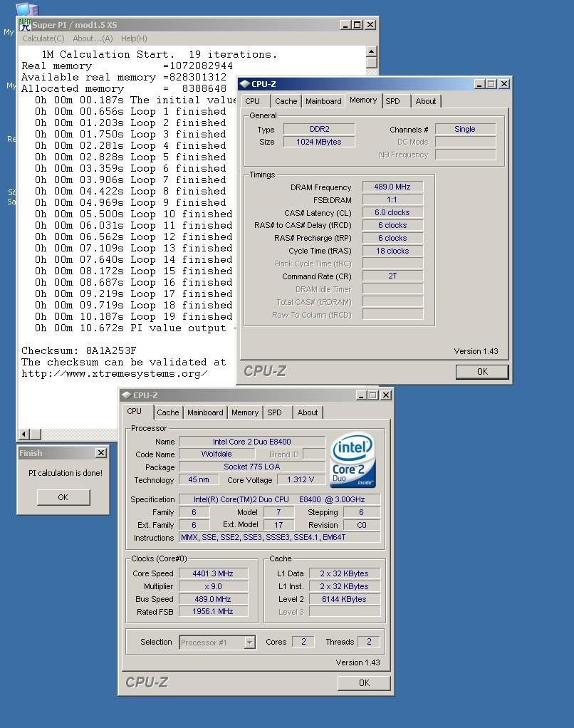Click the CAS# Latency value 6.0 clocks
The width and height of the screenshot is (574, 728).
[392, 212]
